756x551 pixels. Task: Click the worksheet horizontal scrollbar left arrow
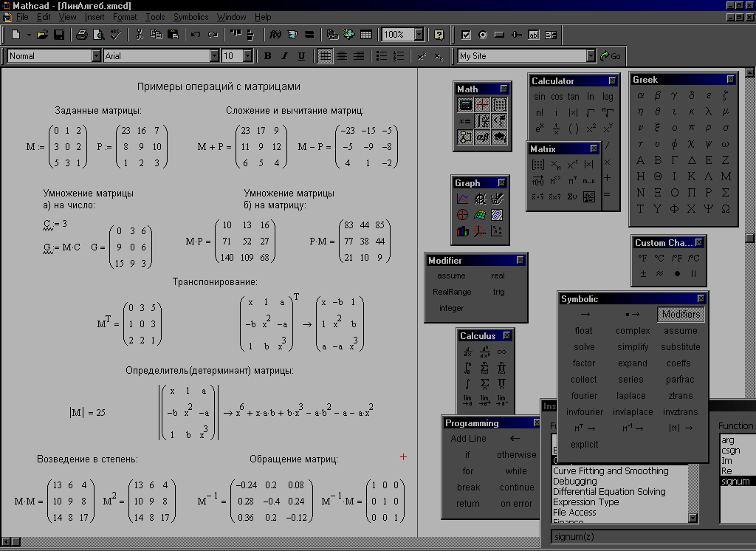click(6, 542)
